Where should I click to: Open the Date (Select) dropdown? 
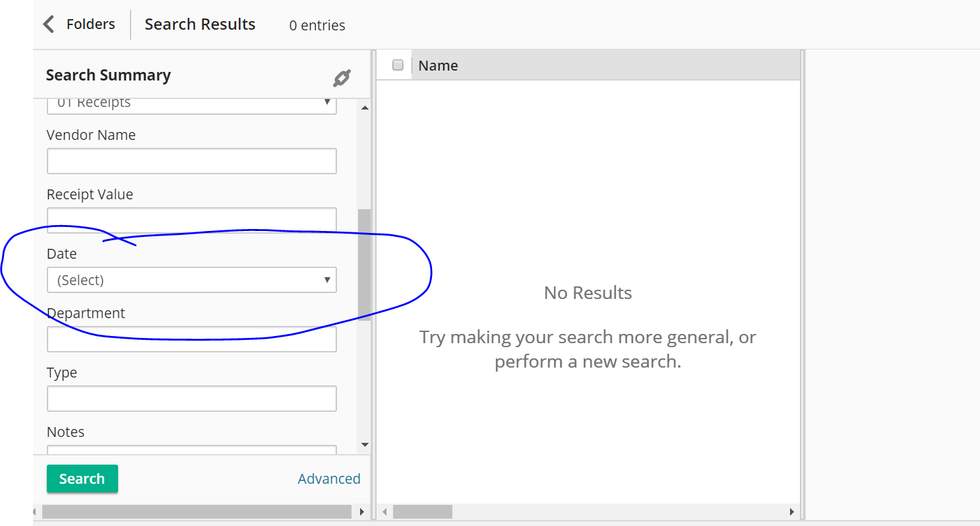[x=191, y=280]
